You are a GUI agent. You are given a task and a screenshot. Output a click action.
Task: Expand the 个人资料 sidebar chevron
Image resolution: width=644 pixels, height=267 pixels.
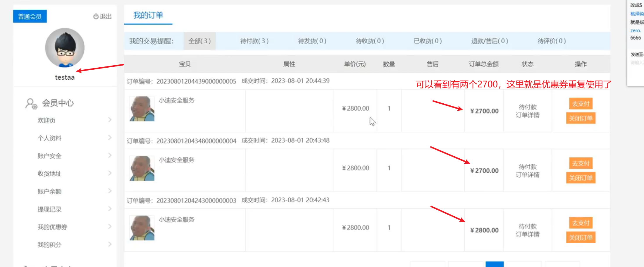[x=110, y=138]
